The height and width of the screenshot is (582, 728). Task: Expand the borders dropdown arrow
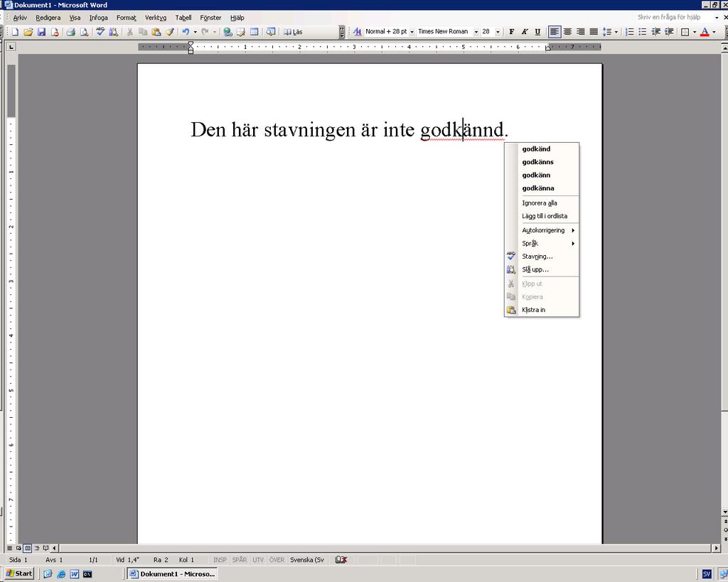pyautogui.click(x=695, y=32)
